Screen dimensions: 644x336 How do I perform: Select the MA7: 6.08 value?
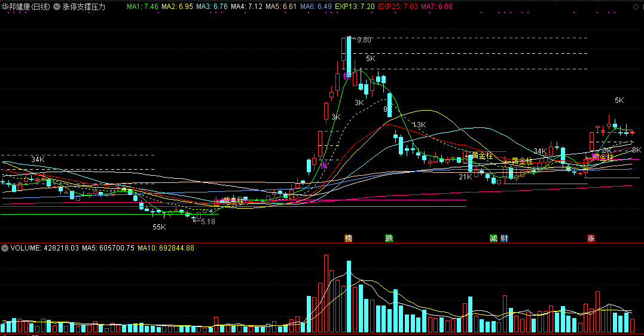437,7
